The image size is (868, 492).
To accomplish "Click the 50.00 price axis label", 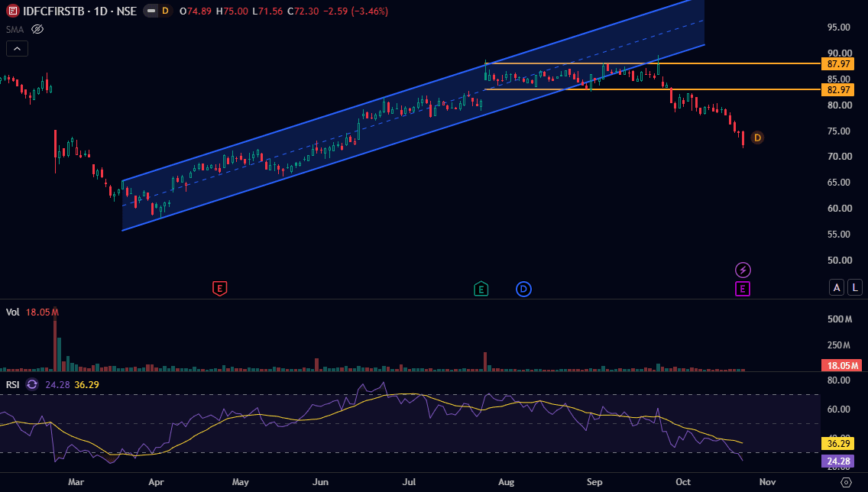I will click(839, 260).
